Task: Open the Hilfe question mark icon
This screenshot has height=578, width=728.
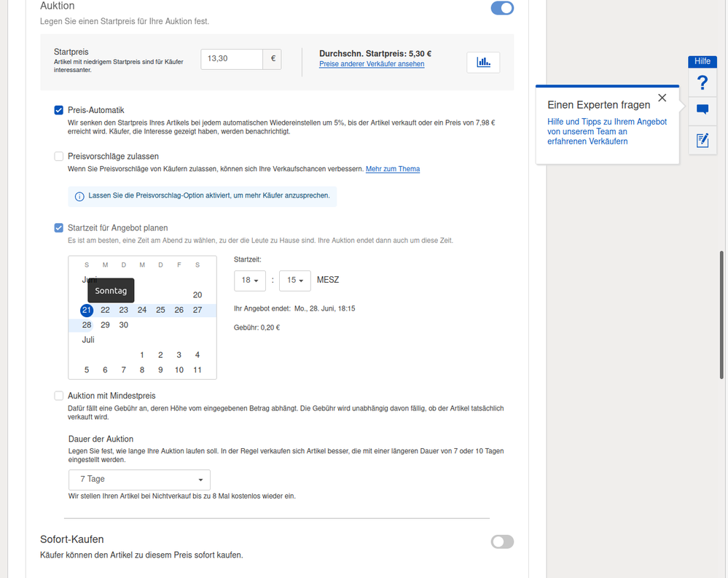Action: 702,82
